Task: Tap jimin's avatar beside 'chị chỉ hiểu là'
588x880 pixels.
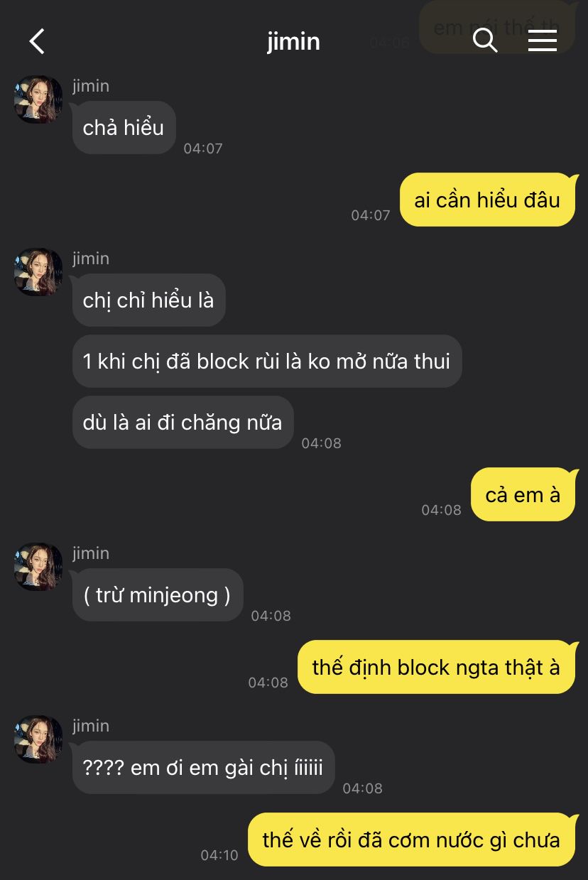Action: [38, 272]
